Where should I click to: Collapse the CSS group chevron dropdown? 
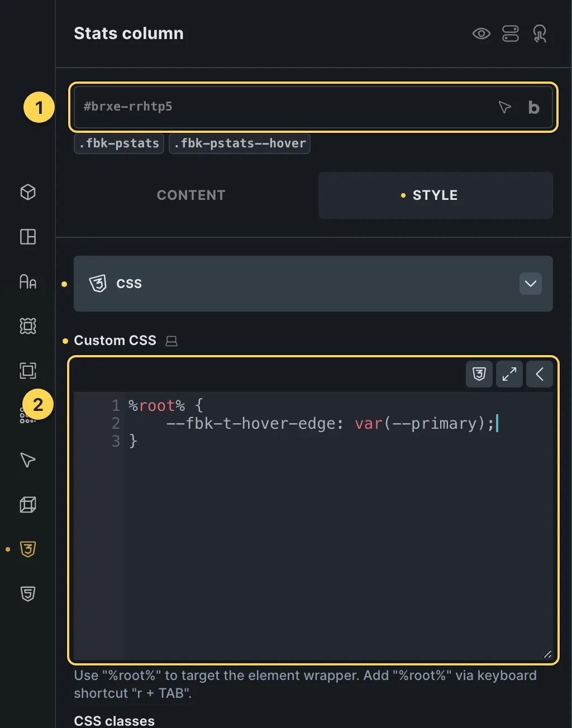pos(531,284)
